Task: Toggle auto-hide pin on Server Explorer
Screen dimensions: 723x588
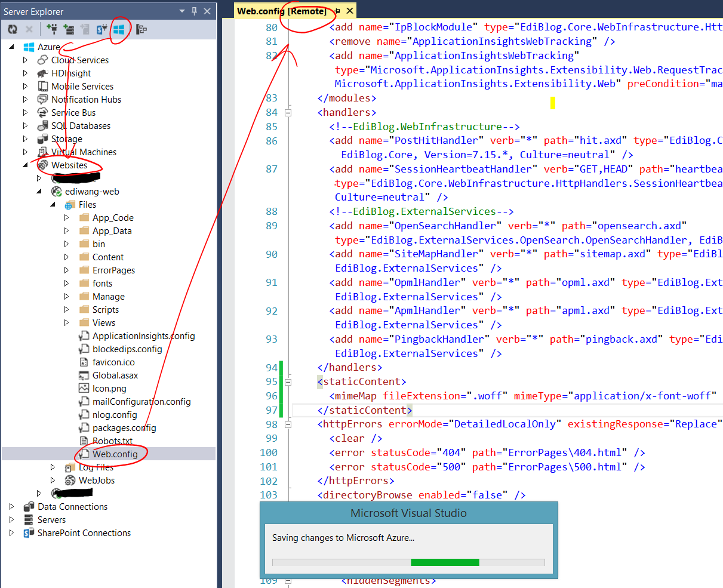Action: pyautogui.click(x=194, y=11)
